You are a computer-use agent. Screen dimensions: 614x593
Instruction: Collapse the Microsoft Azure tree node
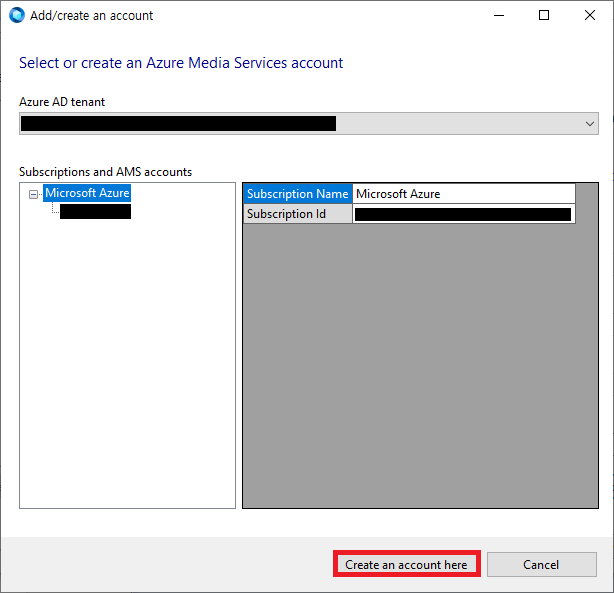point(34,194)
